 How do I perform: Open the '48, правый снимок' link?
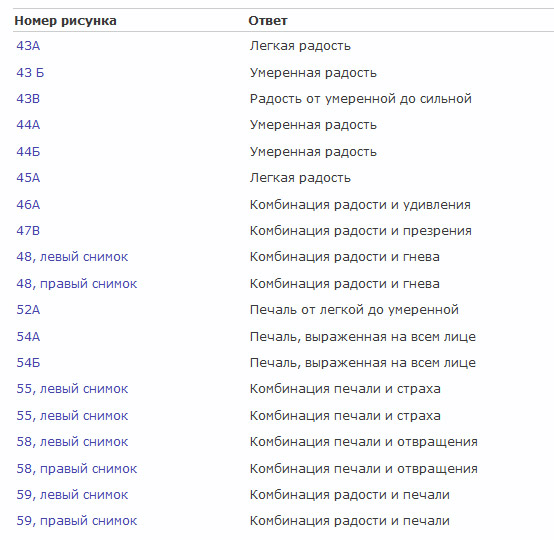77,284
